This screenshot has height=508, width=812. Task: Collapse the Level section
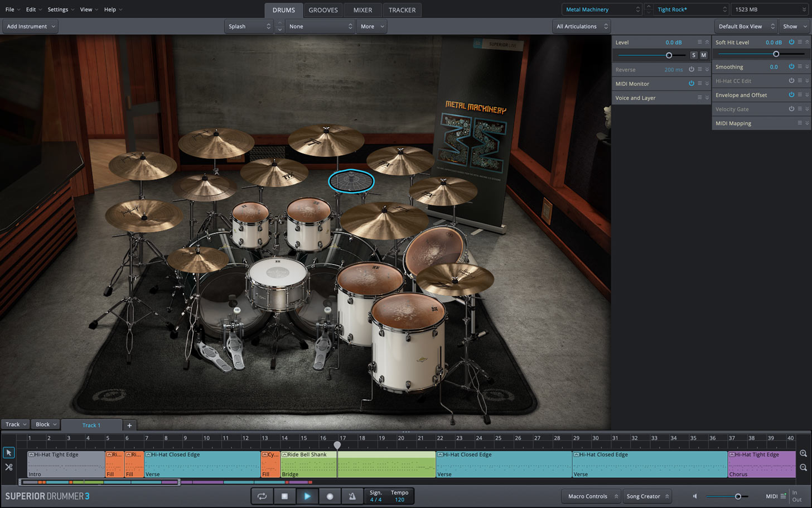click(x=707, y=42)
